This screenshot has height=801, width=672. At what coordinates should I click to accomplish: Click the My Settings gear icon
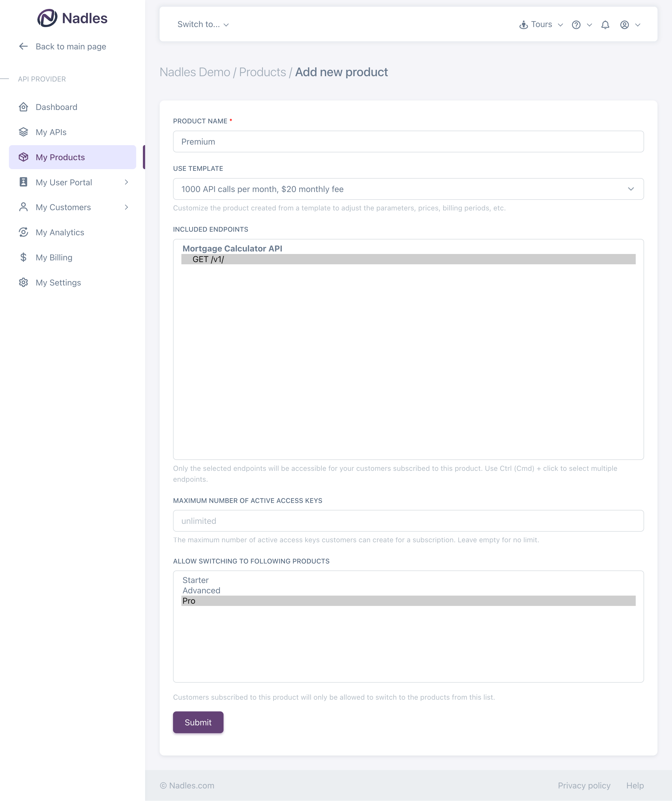[23, 283]
